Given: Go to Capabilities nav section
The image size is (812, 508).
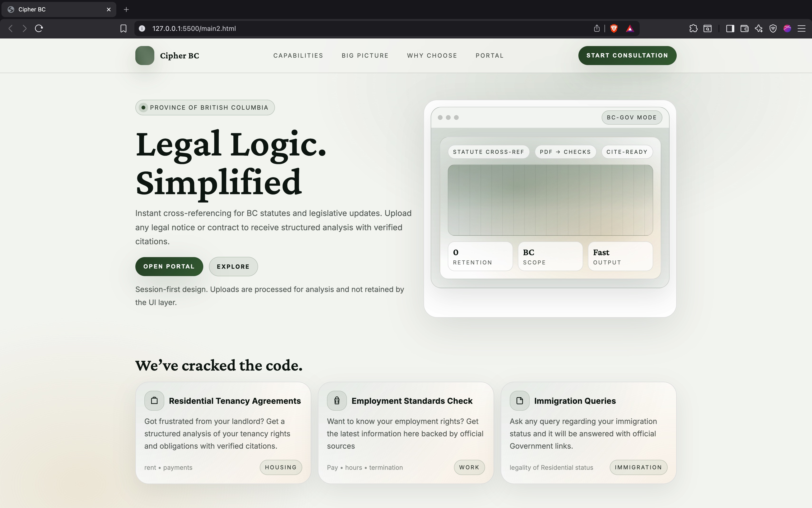Looking at the screenshot, I should point(298,56).
